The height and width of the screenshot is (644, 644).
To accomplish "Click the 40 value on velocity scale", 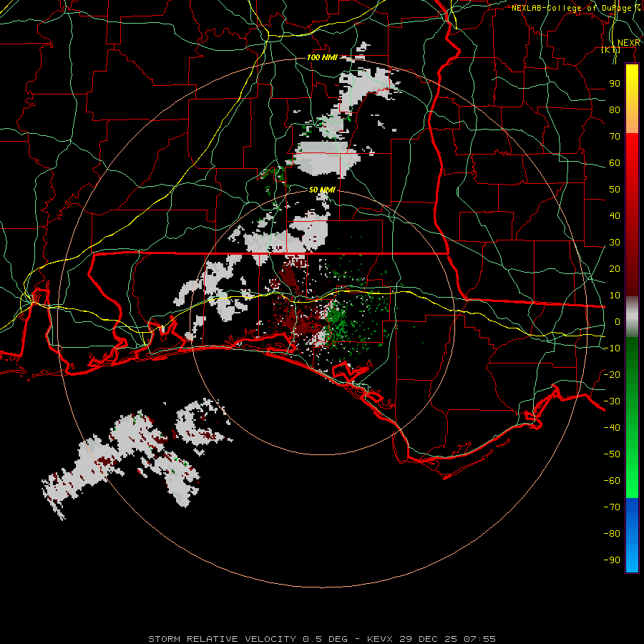I will [615, 215].
